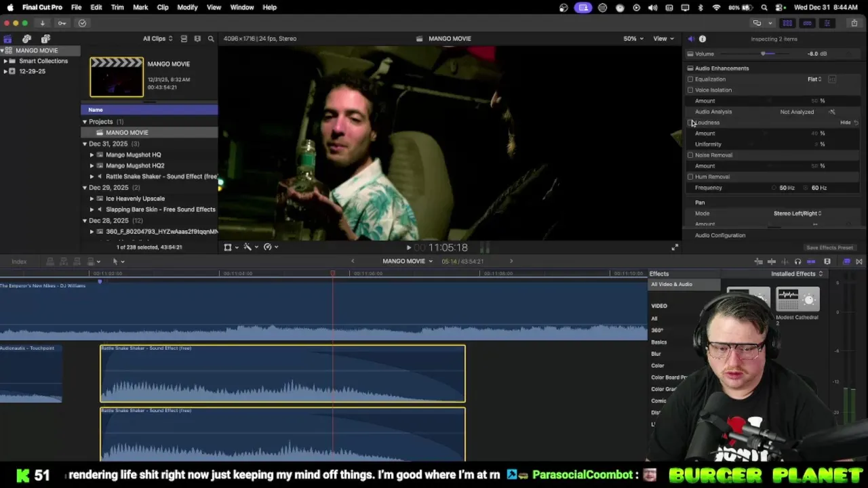Play the viewer video
The image size is (868, 488).
tap(408, 248)
